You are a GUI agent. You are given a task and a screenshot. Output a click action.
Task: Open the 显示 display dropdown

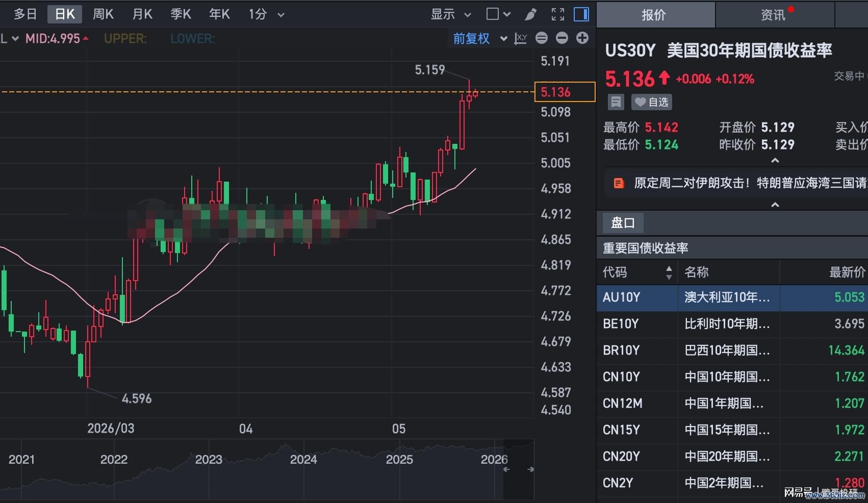coord(451,14)
